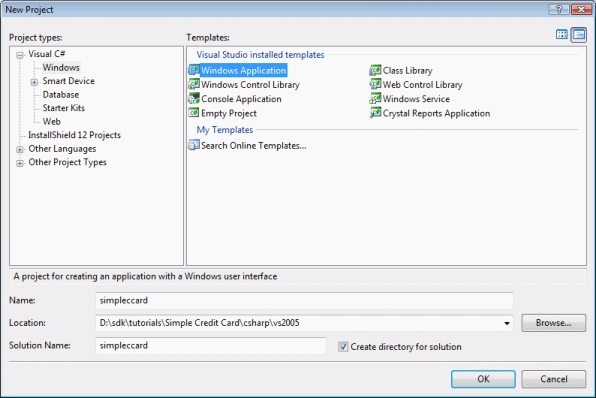Click the Name input field
This screenshot has height=398, width=596.
304,301
